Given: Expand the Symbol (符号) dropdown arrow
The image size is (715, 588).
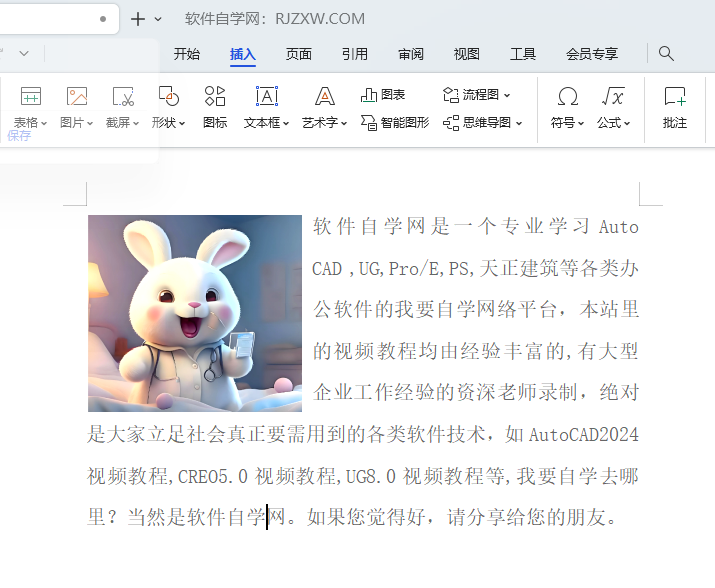Looking at the screenshot, I should click(581, 124).
